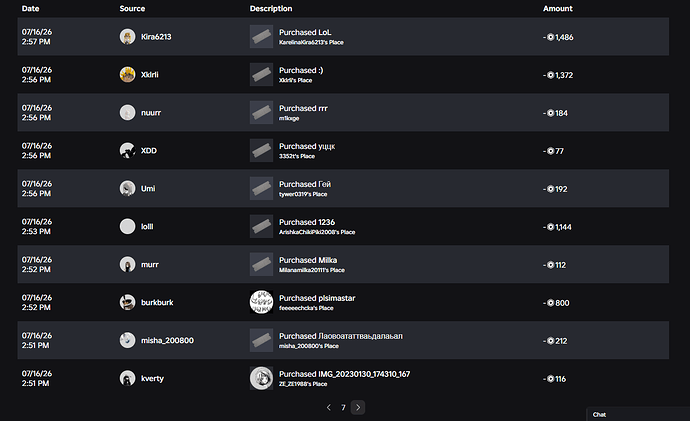Open kverty's profile avatar
The height and width of the screenshot is (421, 690).
point(127,378)
